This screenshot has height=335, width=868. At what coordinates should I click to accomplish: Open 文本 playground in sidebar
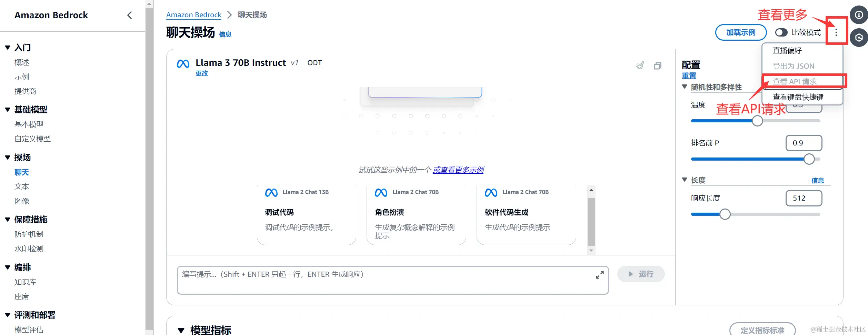point(22,186)
